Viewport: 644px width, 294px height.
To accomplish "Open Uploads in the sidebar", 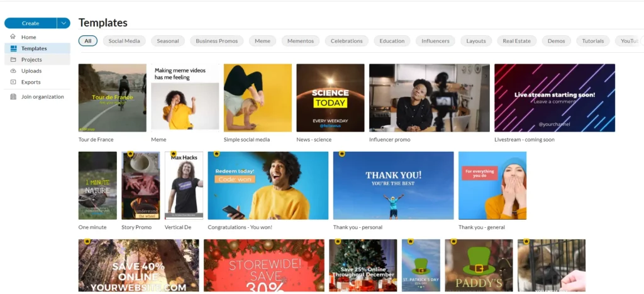I will pyautogui.click(x=37, y=71).
